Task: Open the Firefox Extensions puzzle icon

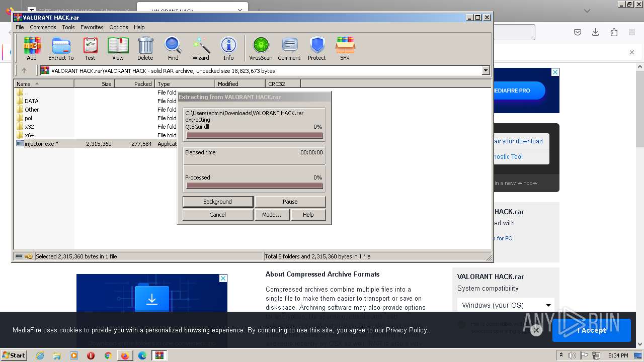Action: coord(614,32)
